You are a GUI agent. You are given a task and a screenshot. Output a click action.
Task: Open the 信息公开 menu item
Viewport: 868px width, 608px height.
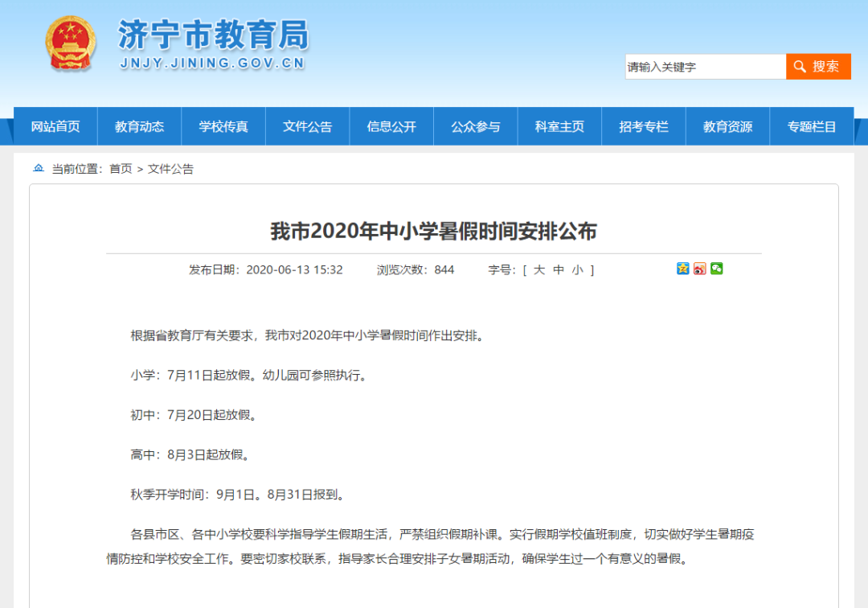pyautogui.click(x=391, y=126)
